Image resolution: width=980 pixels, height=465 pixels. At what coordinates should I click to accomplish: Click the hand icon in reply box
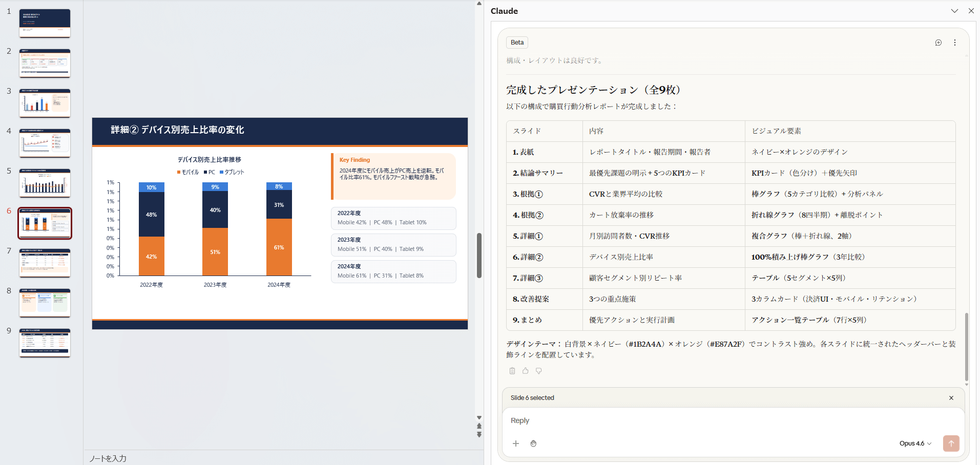[533, 443]
